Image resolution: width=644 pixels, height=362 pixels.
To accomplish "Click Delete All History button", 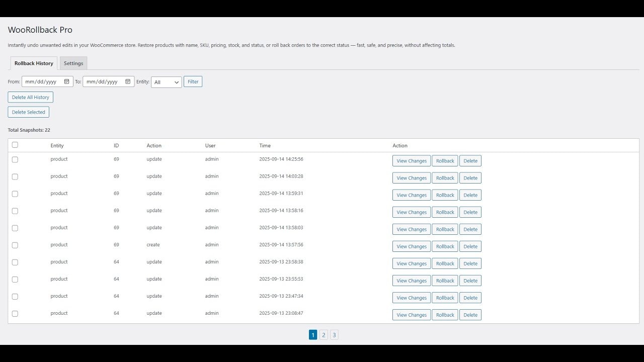I will 31,97.
